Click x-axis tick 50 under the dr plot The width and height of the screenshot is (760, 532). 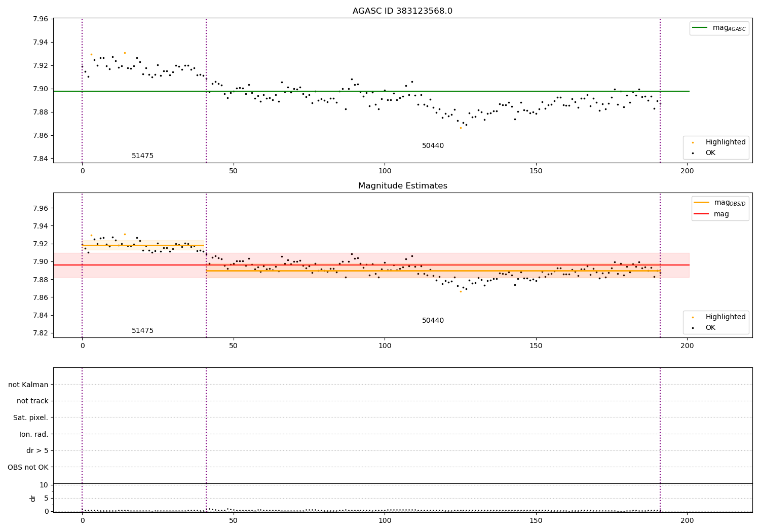click(233, 520)
